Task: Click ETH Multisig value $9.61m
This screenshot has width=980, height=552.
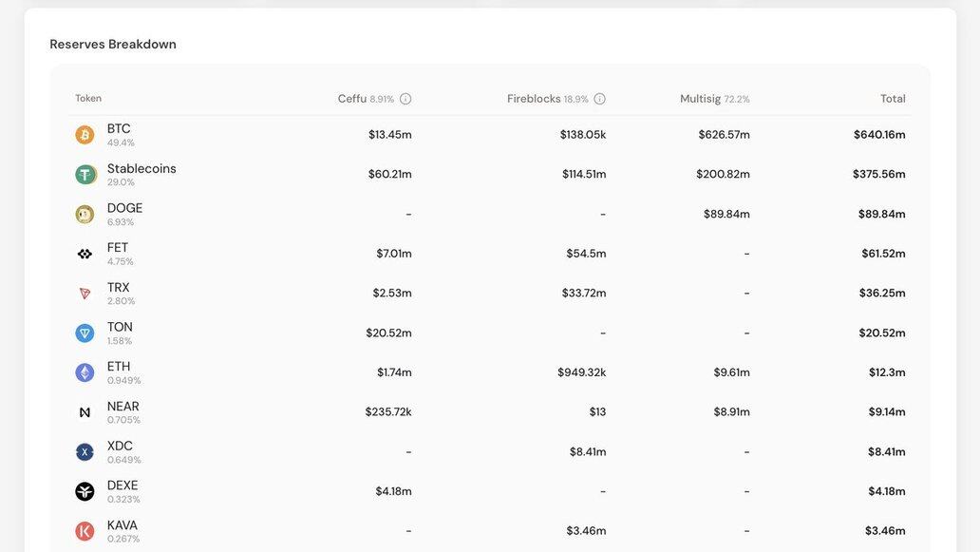Action: 732,372
